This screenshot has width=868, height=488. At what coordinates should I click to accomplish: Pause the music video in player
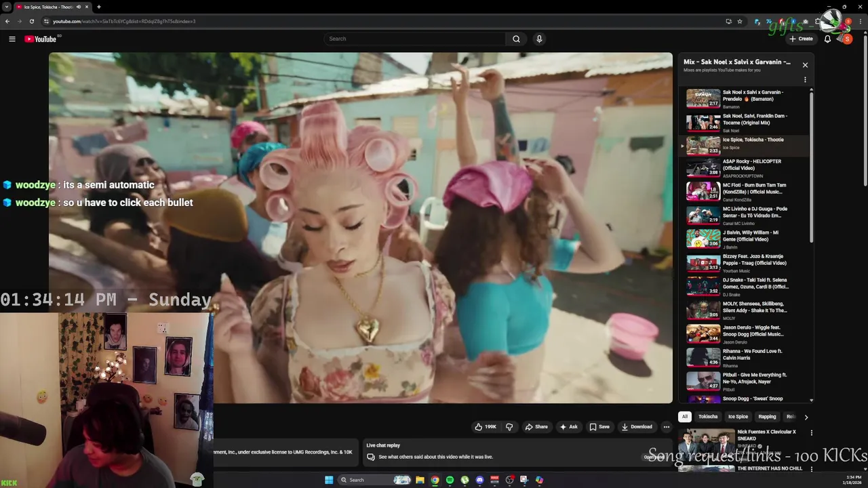point(360,228)
